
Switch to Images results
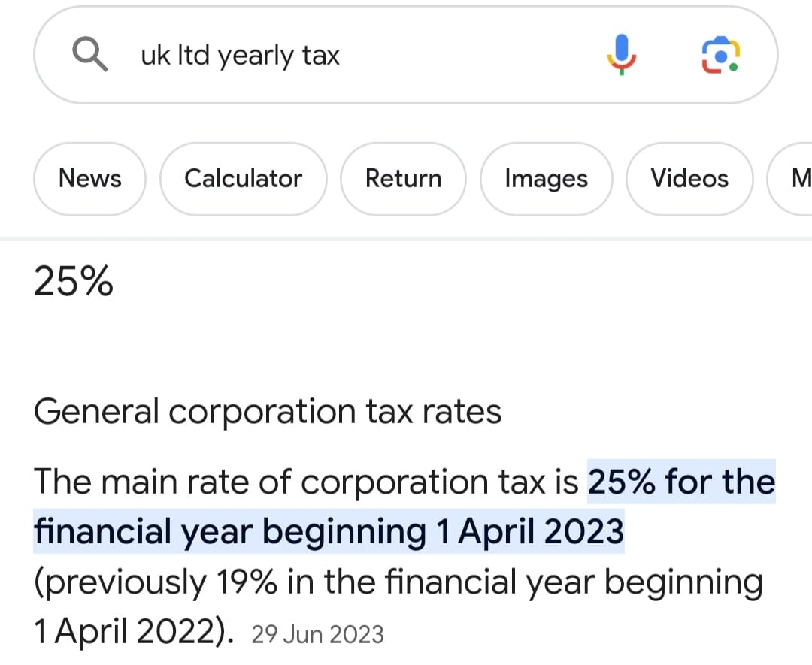coord(547,179)
